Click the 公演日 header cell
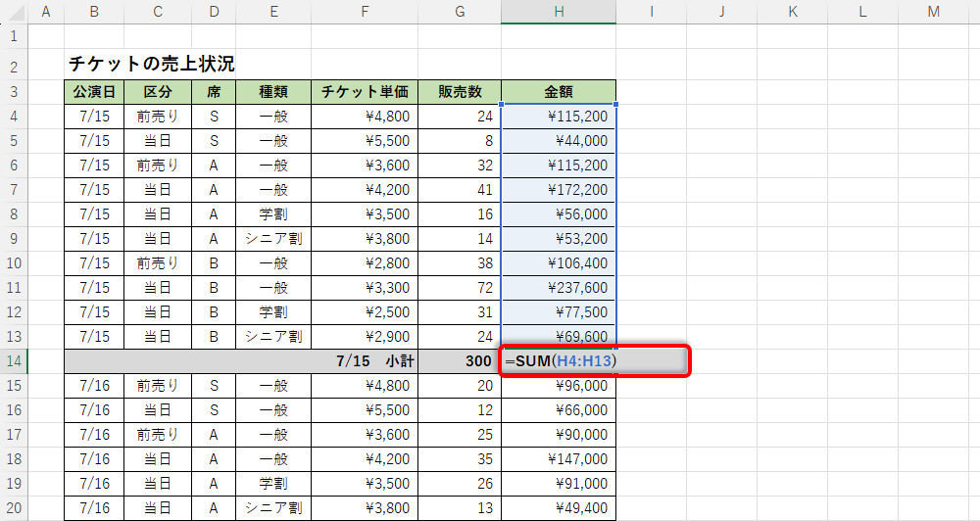The image size is (980, 521). pos(94,92)
